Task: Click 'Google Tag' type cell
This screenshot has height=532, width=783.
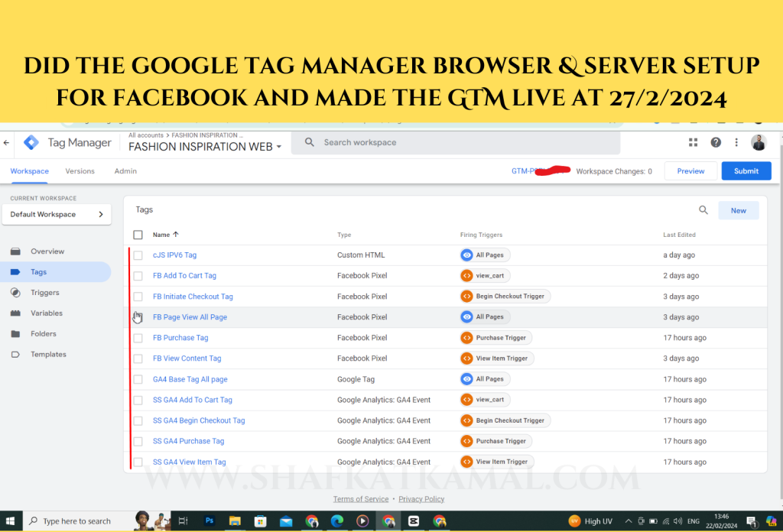Action: (356, 379)
